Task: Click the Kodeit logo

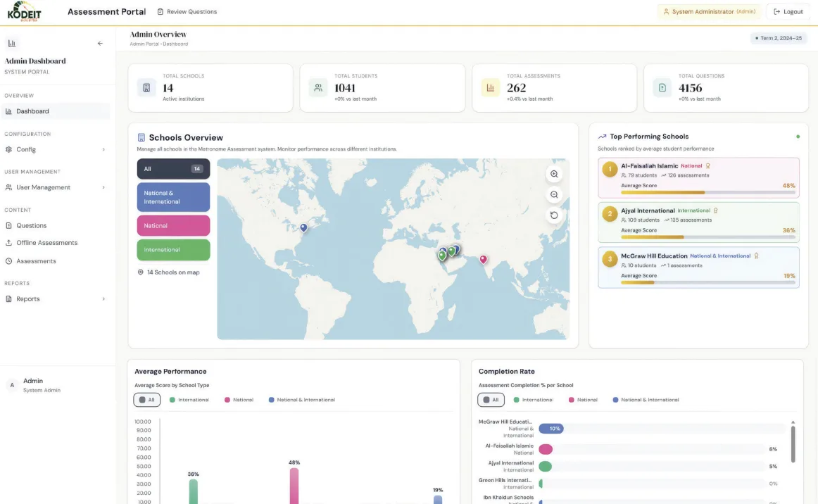Action: pyautogui.click(x=24, y=11)
